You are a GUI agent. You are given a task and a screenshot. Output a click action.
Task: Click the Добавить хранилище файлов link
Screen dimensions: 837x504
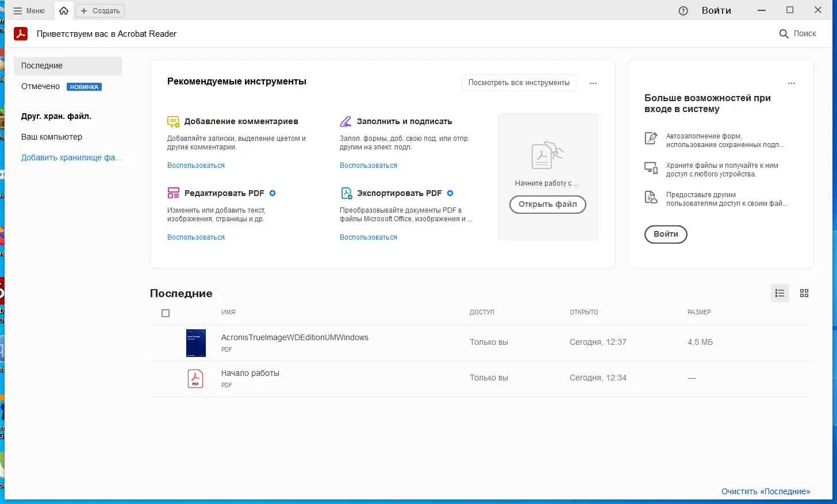[x=71, y=157]
